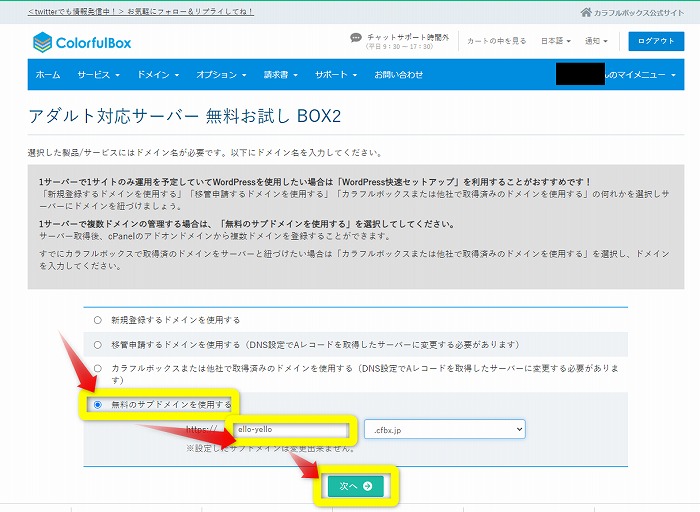The height and width of the screenshot is (512, 700).
Task: Select the free subdomain radio button
Action: pyautogui.click(x=97, y=404)
